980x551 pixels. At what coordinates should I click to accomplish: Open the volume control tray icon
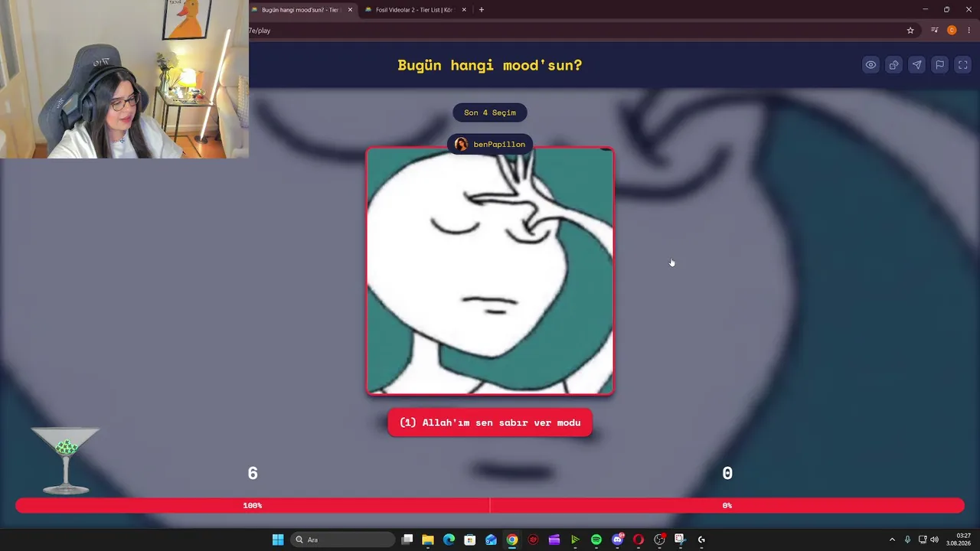coord(934,540)
